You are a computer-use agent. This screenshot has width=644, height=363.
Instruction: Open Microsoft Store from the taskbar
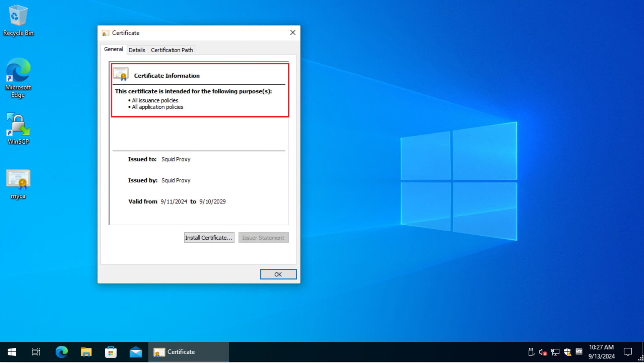[111, 352]
